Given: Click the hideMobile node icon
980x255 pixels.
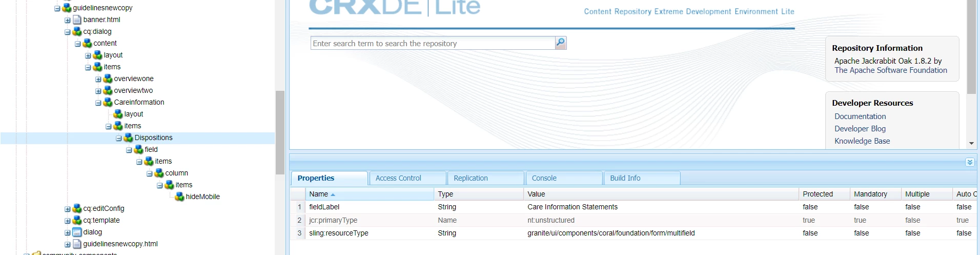Looking at the screenshot, I should pos(180,197).
